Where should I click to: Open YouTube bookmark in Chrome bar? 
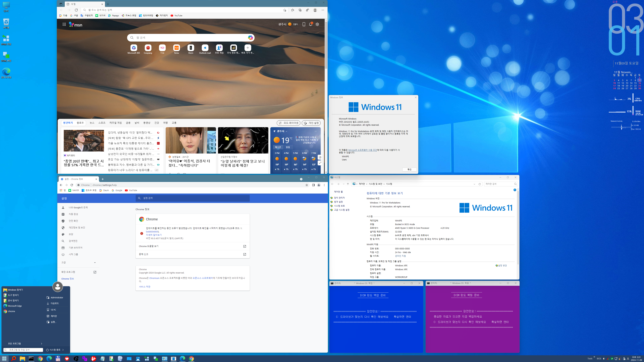tap(131, 190)
